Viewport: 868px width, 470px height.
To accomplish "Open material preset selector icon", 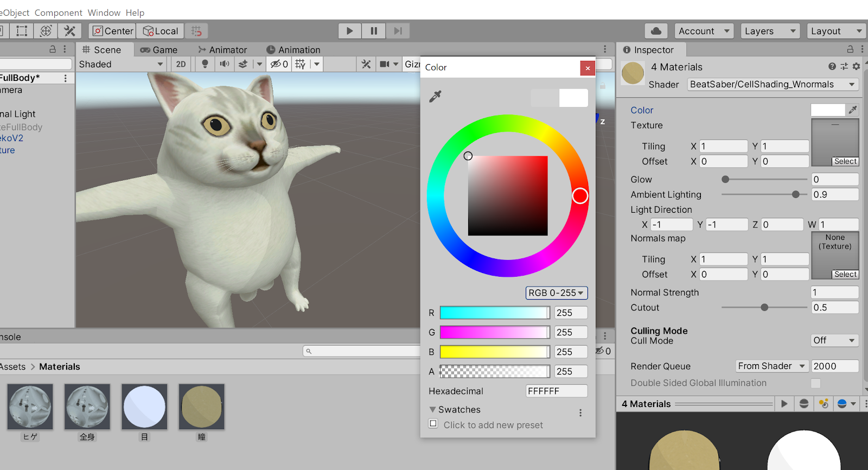I will tap(844, 66).
